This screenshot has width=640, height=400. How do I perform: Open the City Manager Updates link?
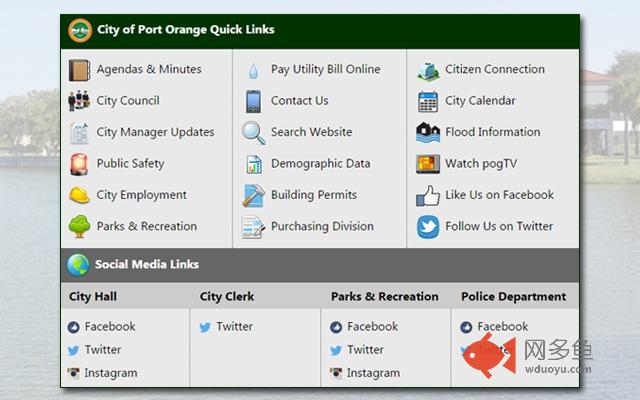tap(155, 132)
